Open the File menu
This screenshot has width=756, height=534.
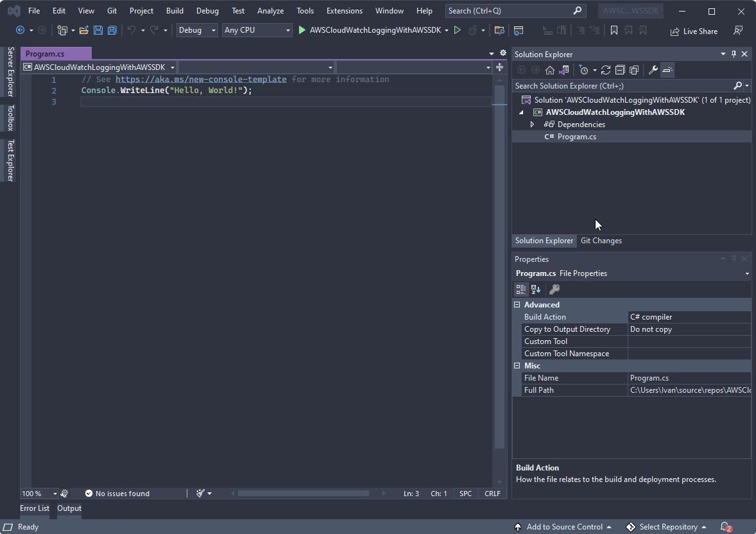pyautogui.click(x=34, y=11)
